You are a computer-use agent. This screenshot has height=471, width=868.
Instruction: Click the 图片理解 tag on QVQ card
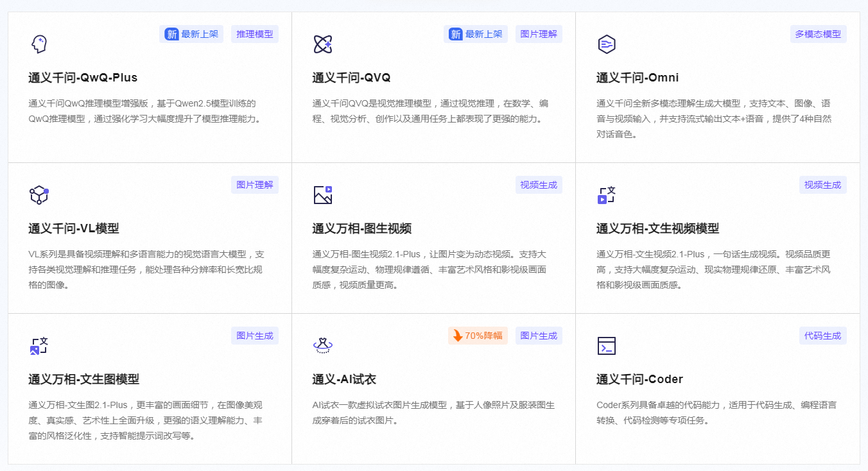tap(539, 34)
